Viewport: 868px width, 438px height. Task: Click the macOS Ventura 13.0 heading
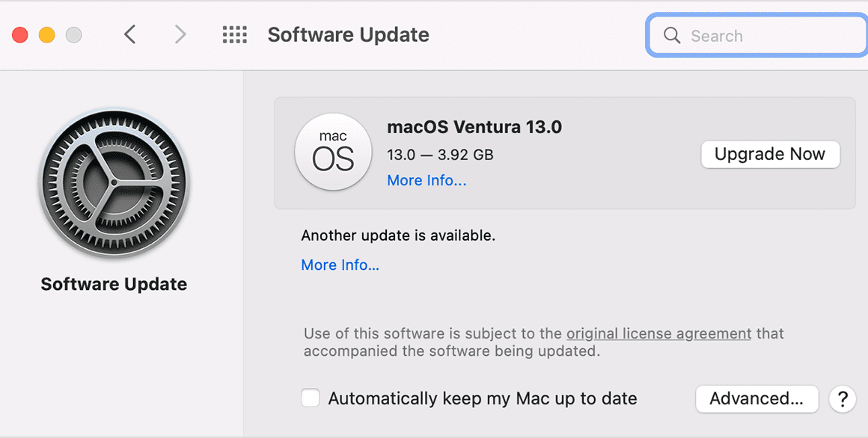click(474, 127)
